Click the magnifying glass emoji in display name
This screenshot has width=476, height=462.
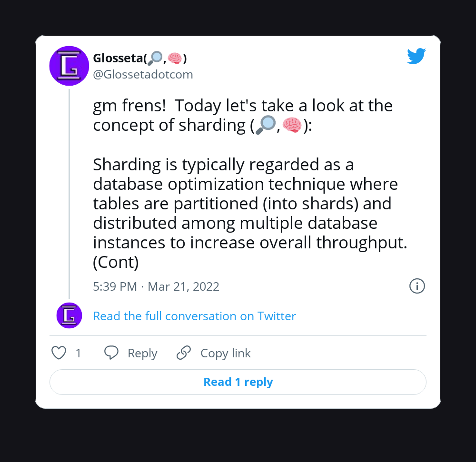[156, 59]
